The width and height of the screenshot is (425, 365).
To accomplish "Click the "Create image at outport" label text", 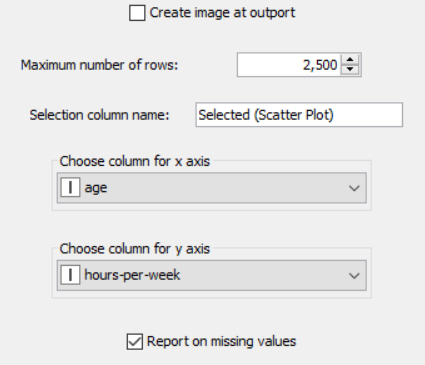I will [222, 13].
